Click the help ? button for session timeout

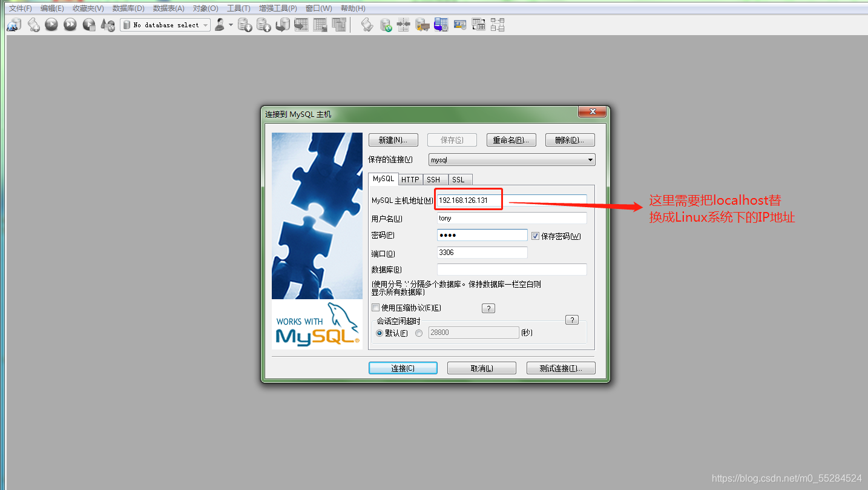(x=571, y=320)
